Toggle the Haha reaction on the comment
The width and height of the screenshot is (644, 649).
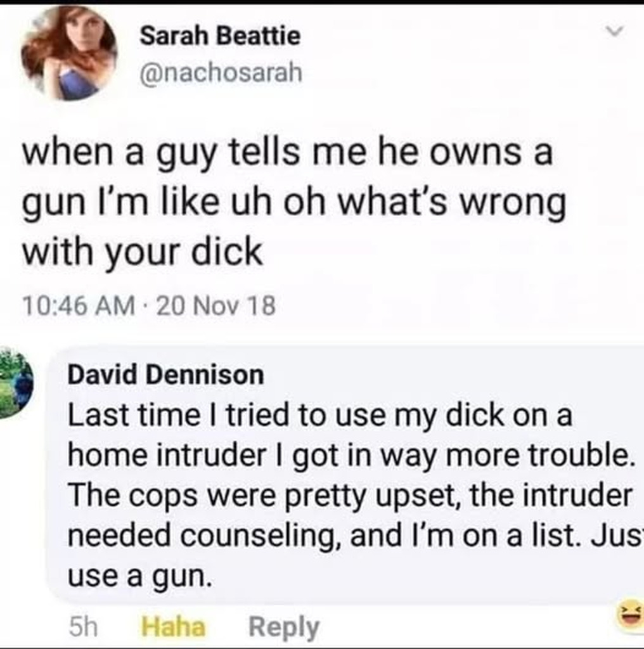[173, 627]
